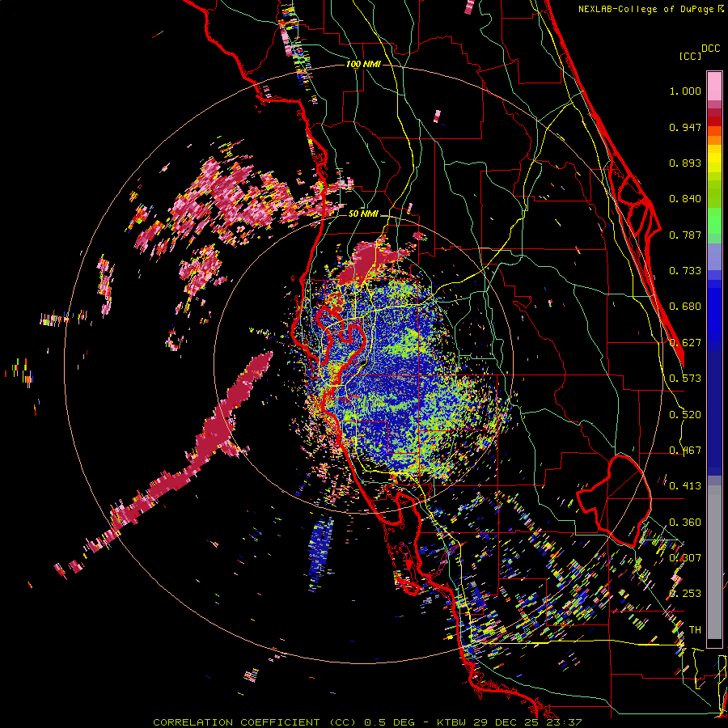Click the 23:37 timestamp in caption

click(565, 722)
